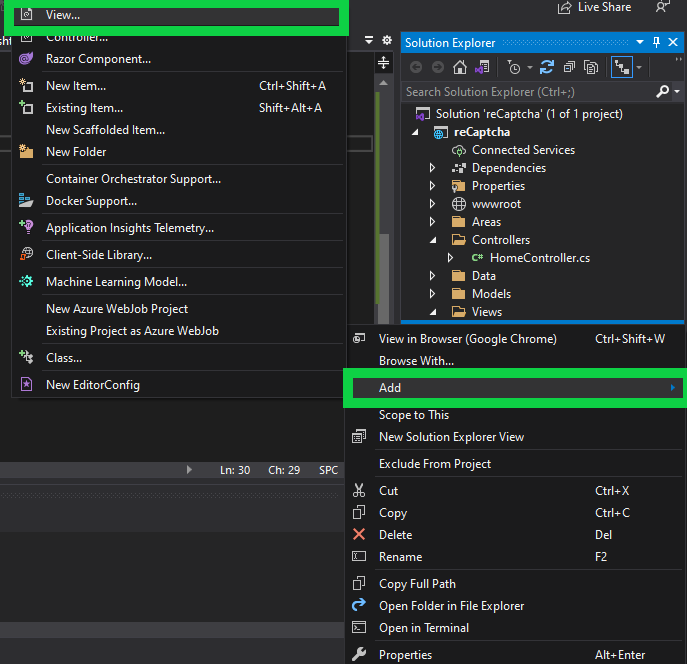Click the Live Share button
The image size is (687, 664).
(594, 7)
